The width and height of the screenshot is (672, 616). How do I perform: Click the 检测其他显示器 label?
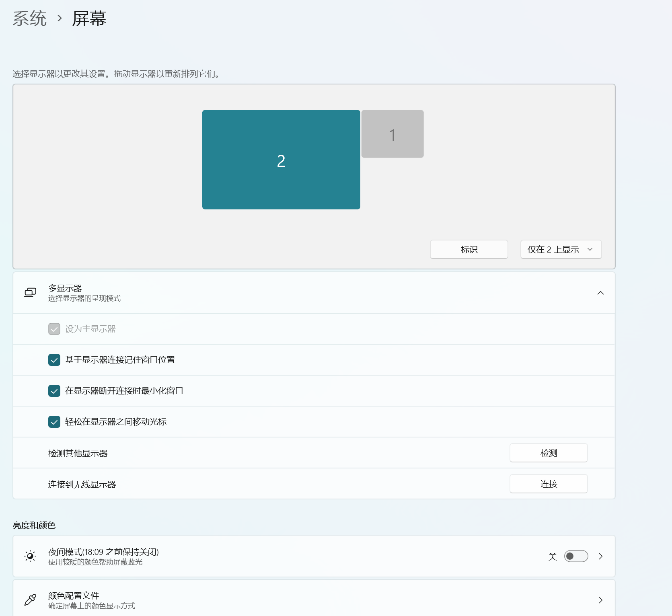point(78,454)
